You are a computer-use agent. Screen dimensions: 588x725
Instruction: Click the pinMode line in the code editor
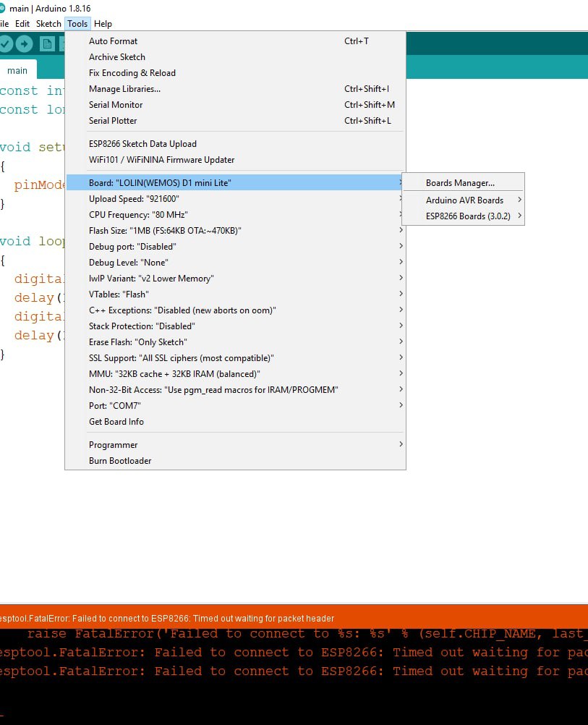(x=39, y=185)
